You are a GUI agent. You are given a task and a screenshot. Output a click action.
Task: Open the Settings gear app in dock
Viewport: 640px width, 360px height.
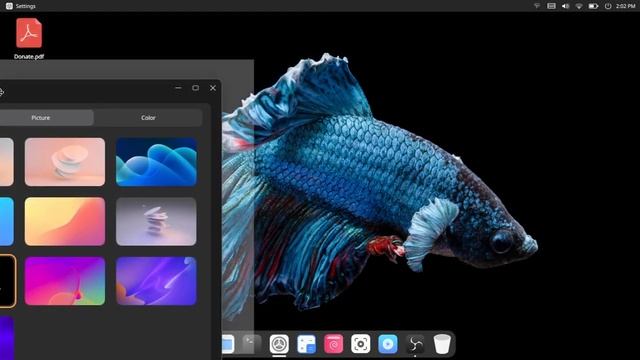click(x=279, y=344)
